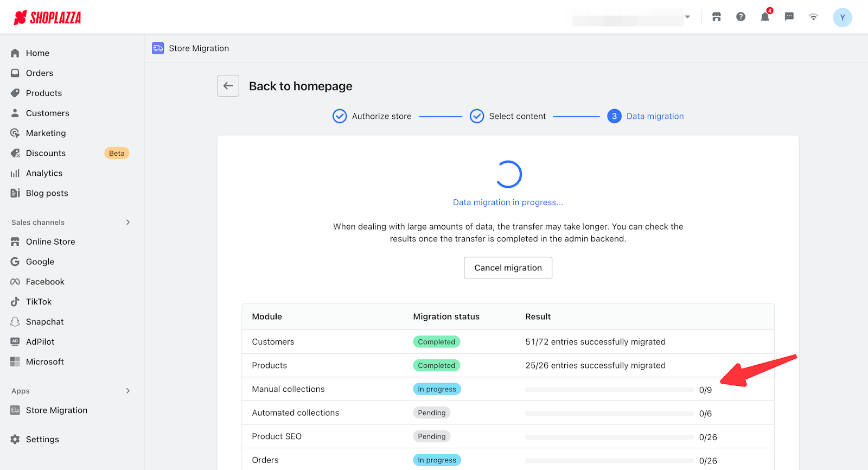Image resolution: width=868 pixels, height=470 pixels.
Task: Go to Analytics in the sidebar
Action: [x=44, y=173]
